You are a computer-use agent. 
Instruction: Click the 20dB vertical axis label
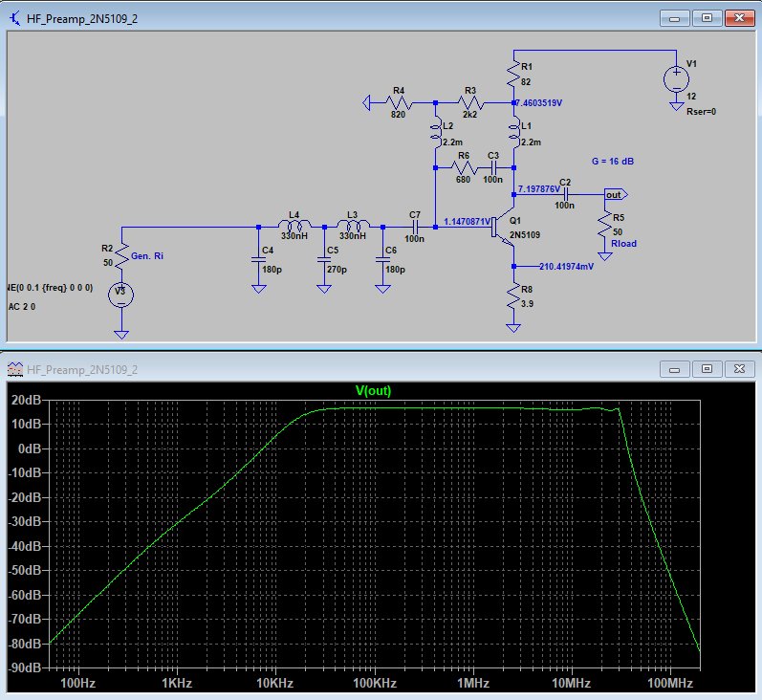26,400
